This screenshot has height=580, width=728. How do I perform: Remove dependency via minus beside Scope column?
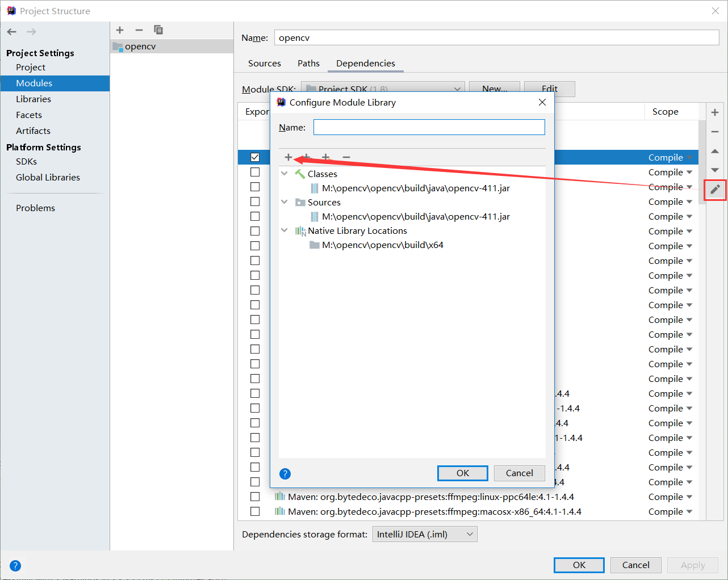[x=715, y=132]
